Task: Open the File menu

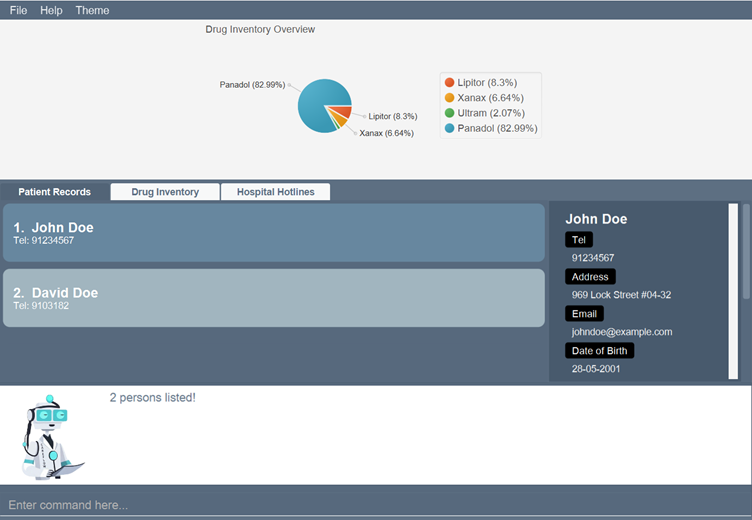Action: point(18,10)
